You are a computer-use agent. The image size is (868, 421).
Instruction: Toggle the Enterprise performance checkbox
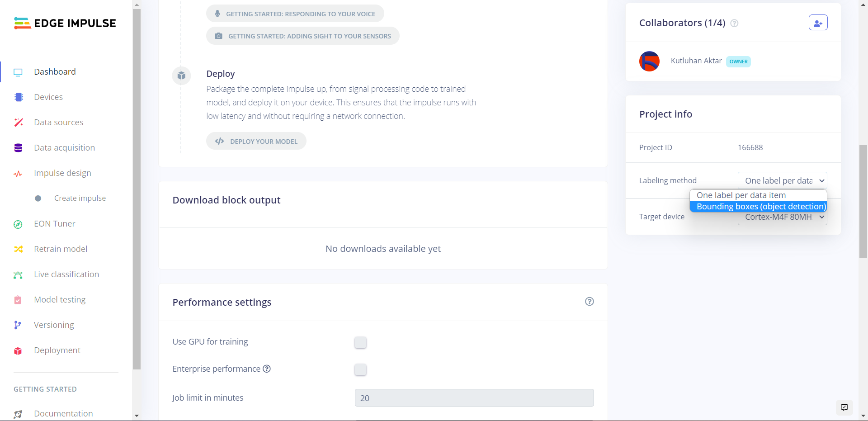point(360,369)
